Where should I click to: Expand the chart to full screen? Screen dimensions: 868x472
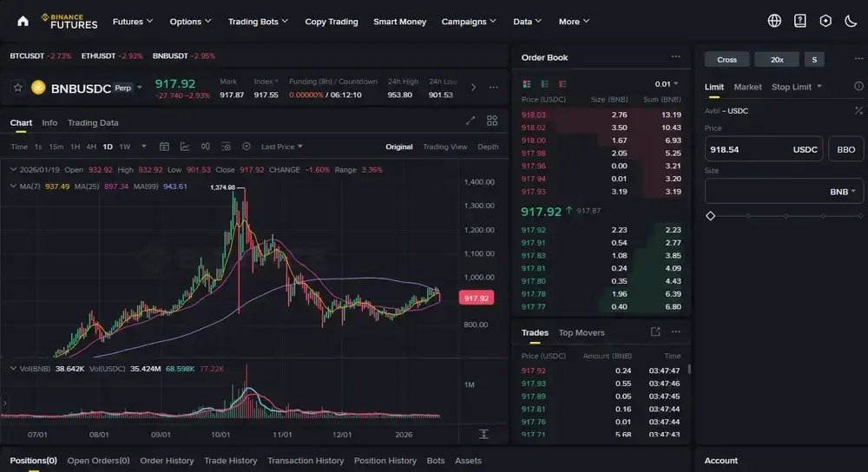pyautogui.click(x=470, y=121)
